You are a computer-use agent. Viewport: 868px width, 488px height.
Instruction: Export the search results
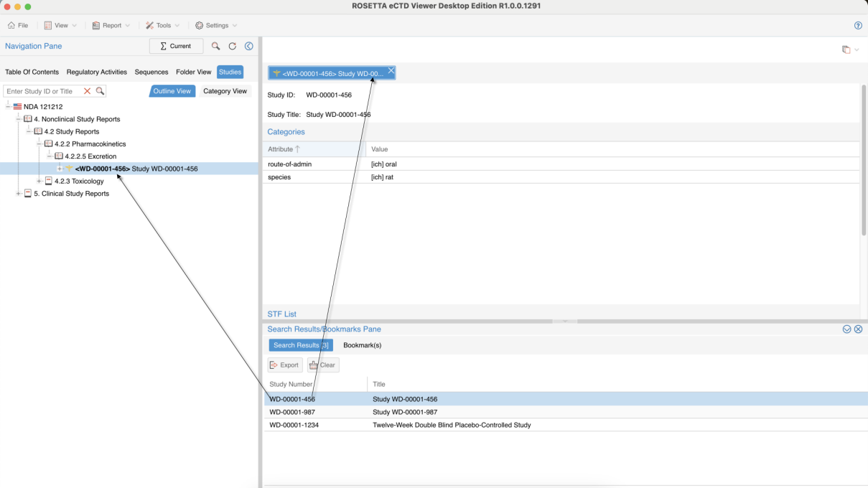(284, 365)
